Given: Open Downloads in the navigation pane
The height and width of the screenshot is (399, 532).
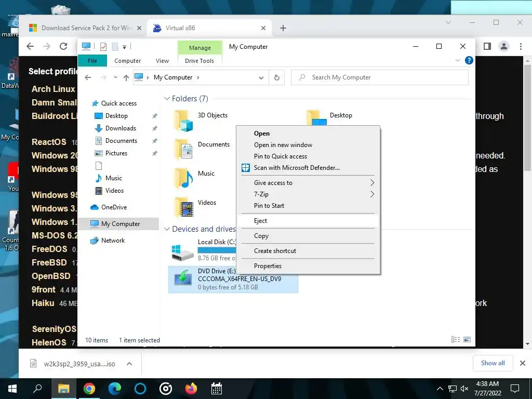Looking at the screenshot, I should (x=121, y=128).
